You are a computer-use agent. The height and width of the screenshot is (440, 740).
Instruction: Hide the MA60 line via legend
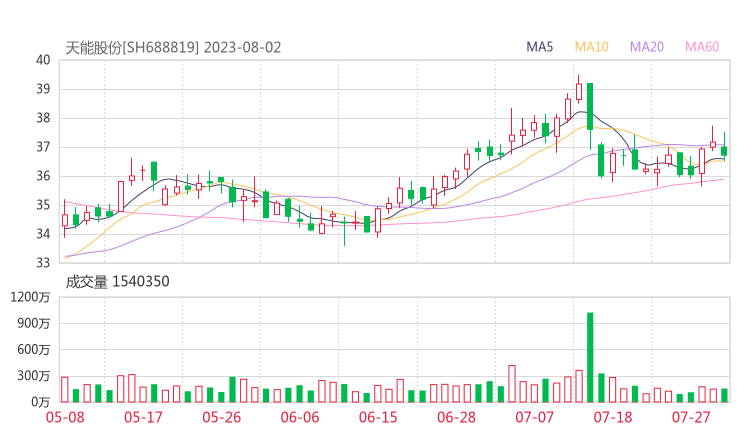point(701,47)
